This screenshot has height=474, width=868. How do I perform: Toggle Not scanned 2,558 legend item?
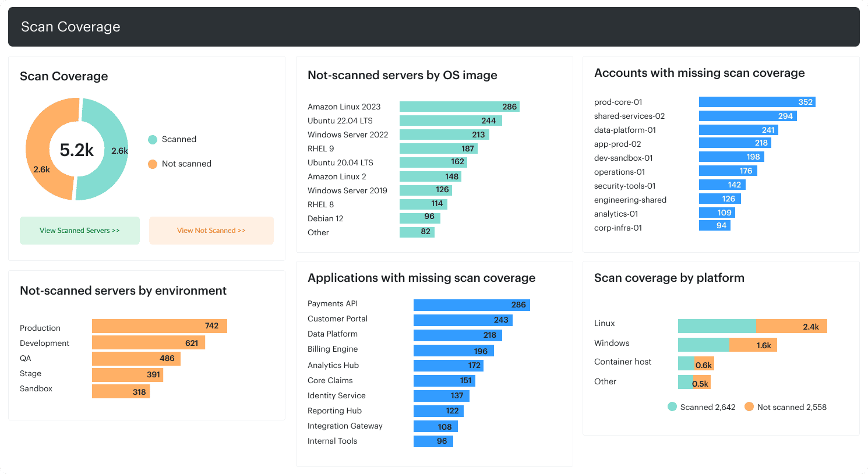point(785,407)
